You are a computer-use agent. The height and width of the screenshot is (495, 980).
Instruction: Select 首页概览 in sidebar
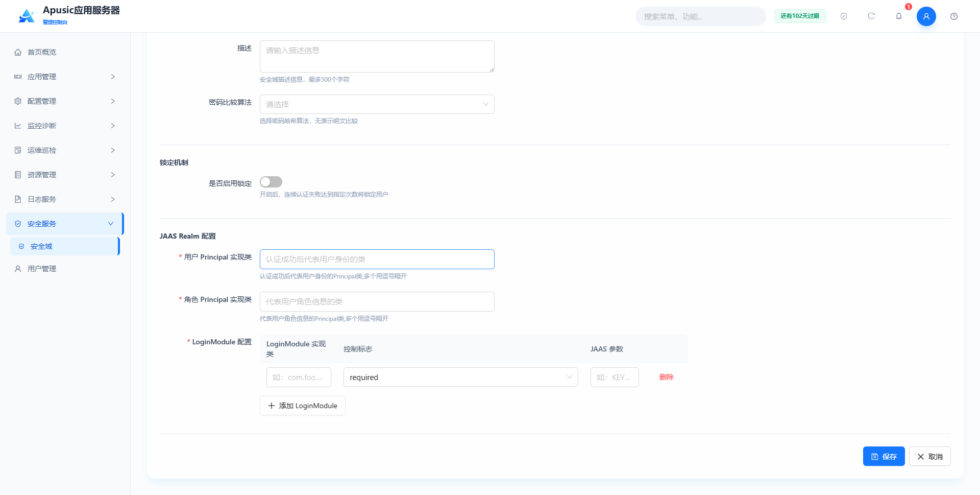(65, 52)
